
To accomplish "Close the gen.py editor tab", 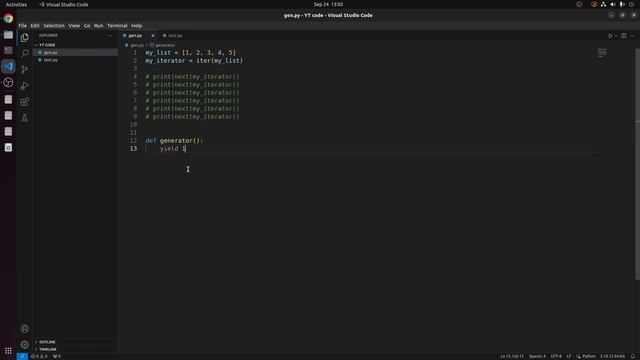I will pos(153,36).
